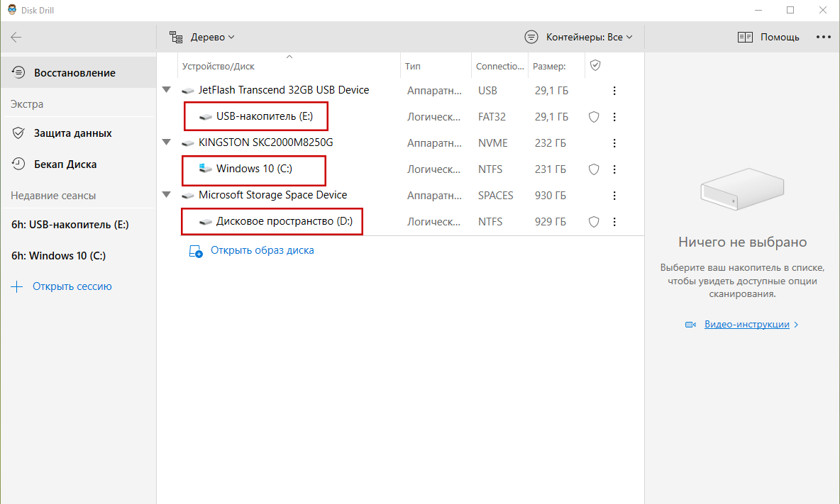Sort by the Connection column header
The height and width of the screenshot is (504, 840).
pos(500,66)
